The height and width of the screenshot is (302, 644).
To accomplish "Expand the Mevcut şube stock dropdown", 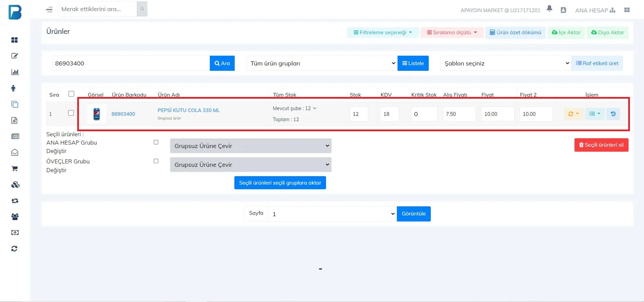I will tap(294, 108).
